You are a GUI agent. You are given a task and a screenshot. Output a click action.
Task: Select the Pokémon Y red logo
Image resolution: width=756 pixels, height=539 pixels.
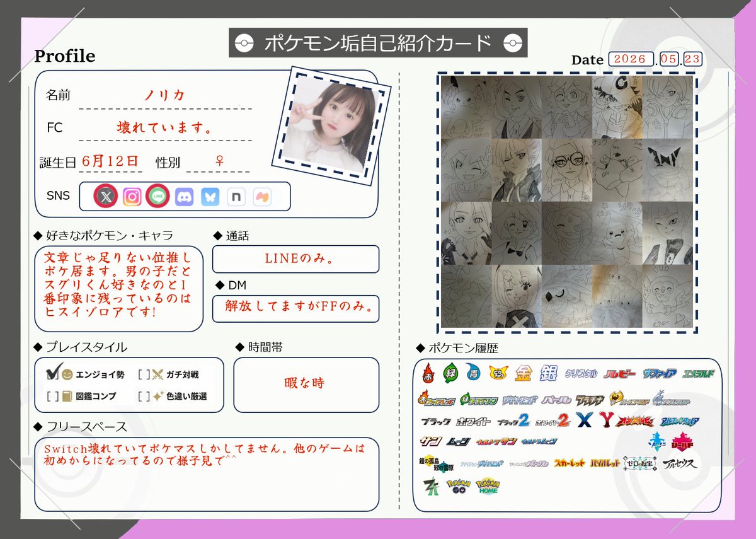[606, 420]
